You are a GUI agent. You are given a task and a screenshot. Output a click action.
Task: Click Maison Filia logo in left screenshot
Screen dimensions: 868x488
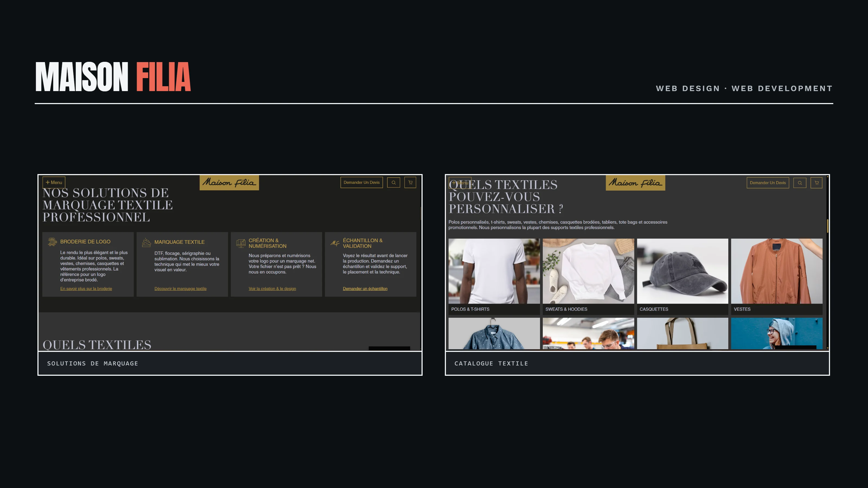[229, 182]
